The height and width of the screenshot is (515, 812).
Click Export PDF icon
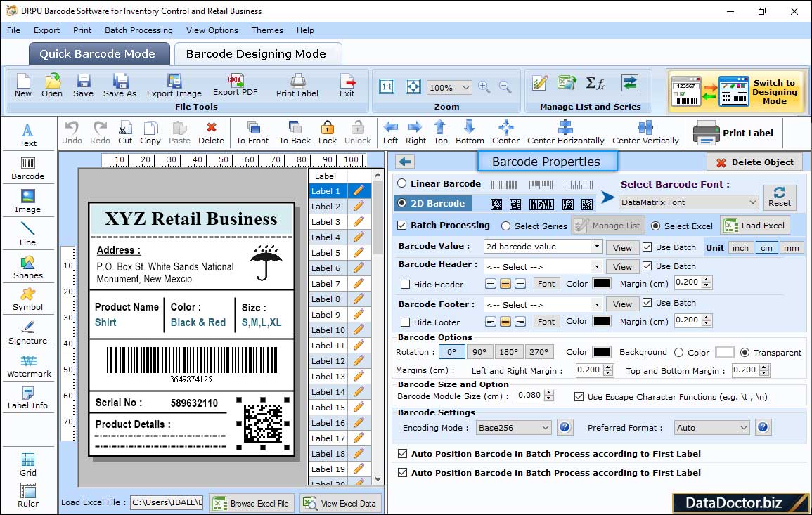235,86
